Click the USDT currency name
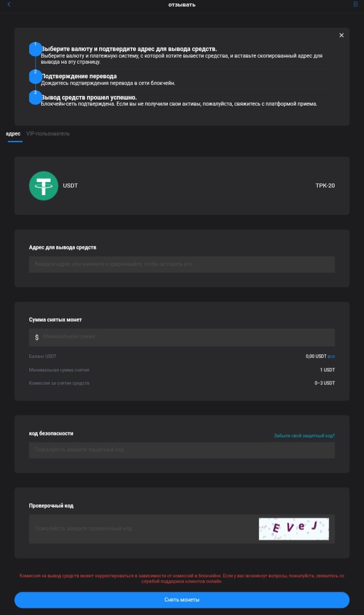 (x=71, y=186)
